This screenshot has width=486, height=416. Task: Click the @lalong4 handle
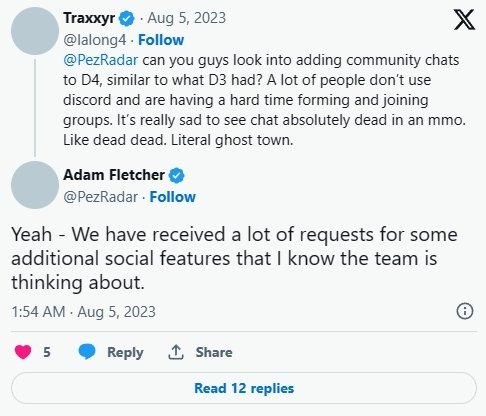pyautogui.click(x=95, y=40)
